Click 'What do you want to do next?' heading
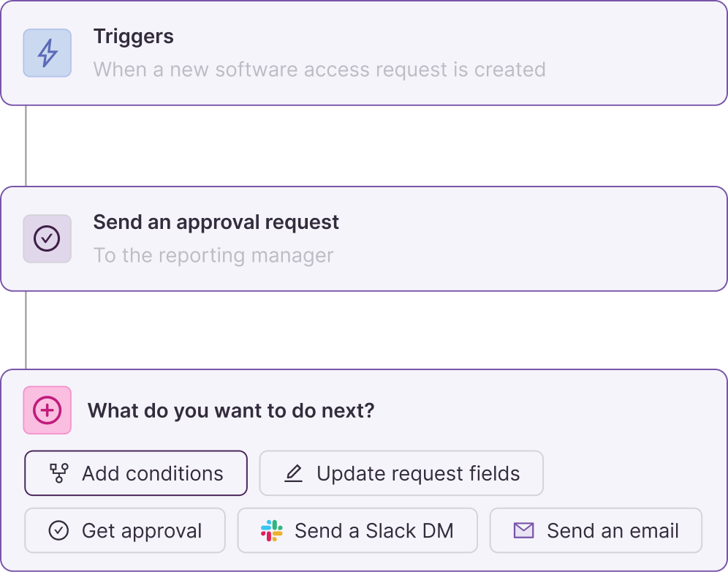The height and width of the screenshot is (572, 728). [x=231, y=410]
